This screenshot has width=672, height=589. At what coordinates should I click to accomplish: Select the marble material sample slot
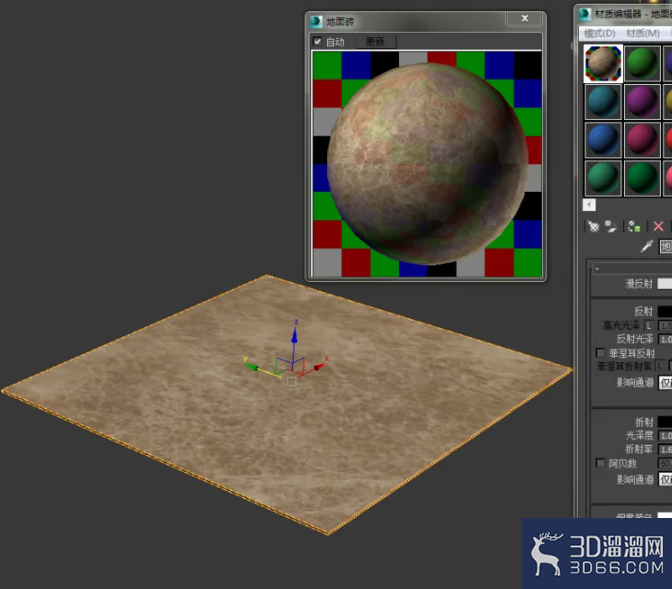click(x=603, y=63)
